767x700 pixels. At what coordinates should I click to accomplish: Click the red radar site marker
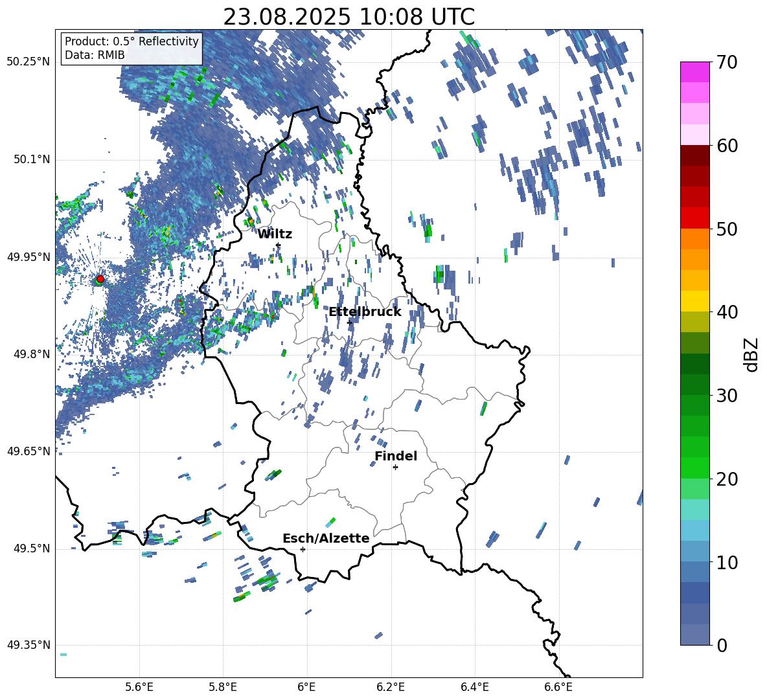[x=100, y=278]
